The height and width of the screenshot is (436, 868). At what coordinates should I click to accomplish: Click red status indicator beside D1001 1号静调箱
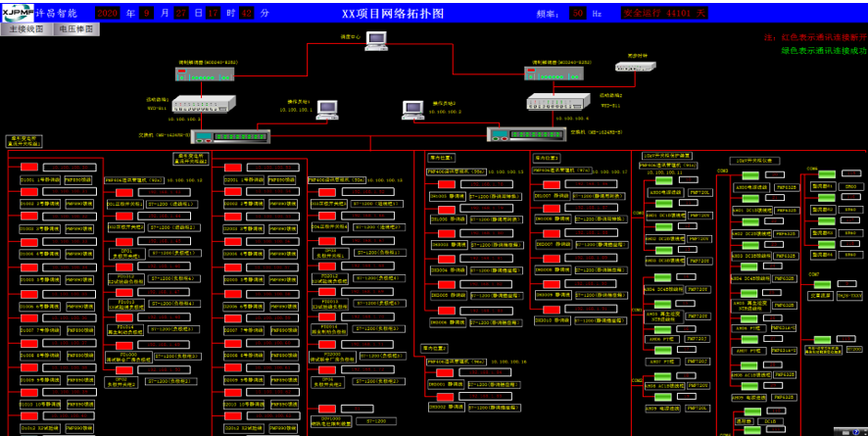coord(29,169)
